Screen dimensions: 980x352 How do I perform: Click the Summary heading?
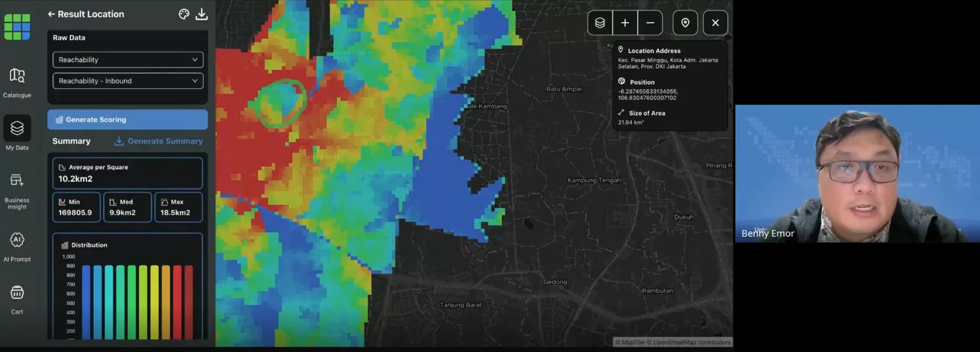(x=71, y=141)
